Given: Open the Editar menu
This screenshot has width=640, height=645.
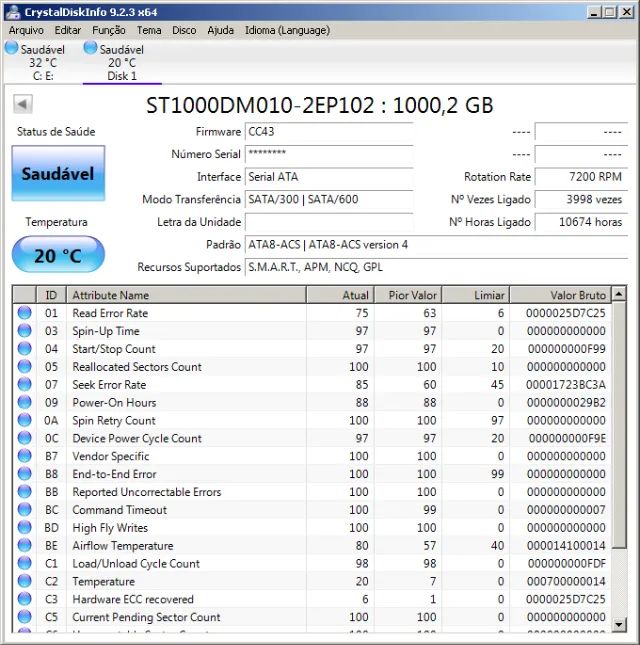Looking at the screenshot, I should [x=67, y=30].
